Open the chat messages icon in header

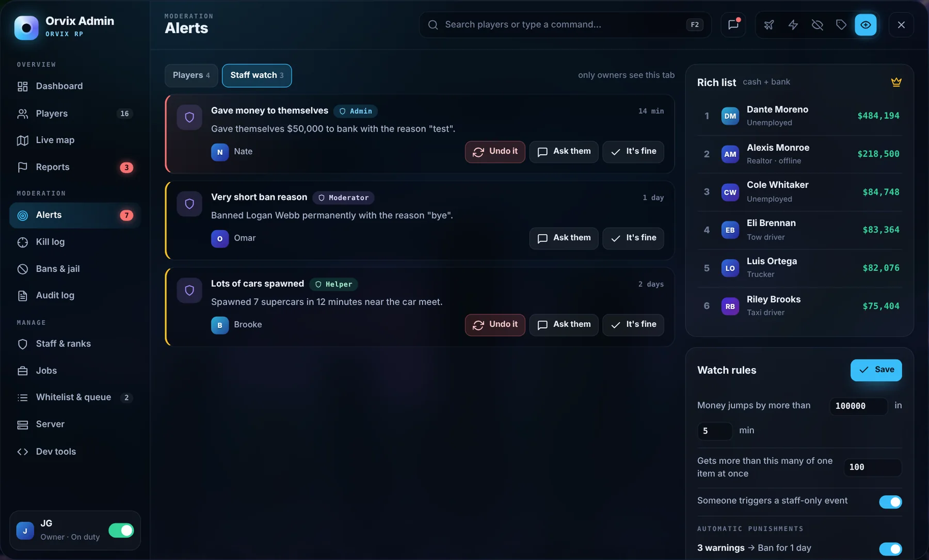pyautogui.click(x=733, y=25)
